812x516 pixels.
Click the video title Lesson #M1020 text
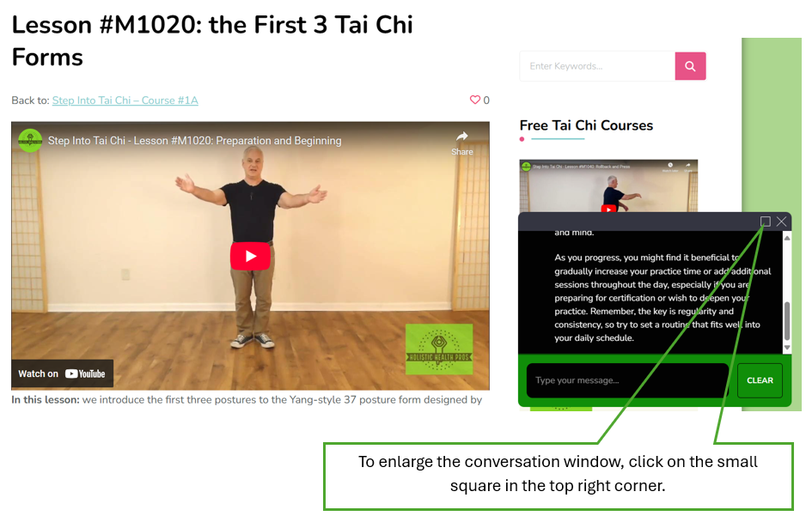(x=195, y=141)
